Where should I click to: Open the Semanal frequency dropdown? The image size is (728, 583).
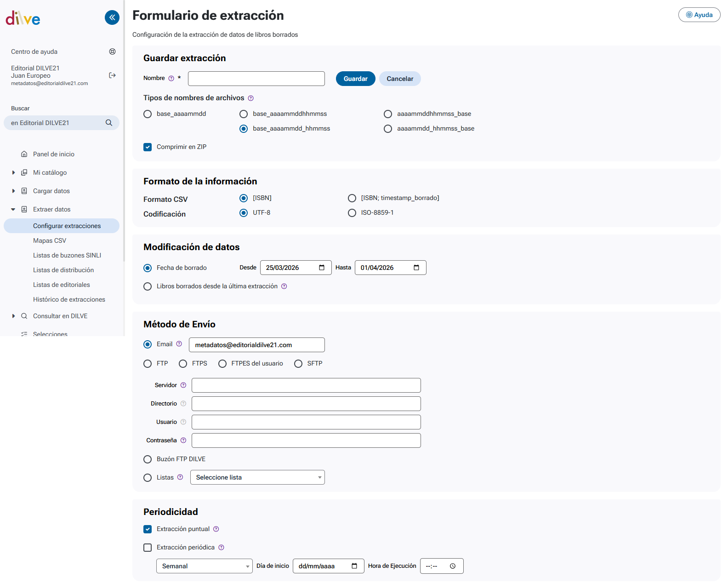204,566
